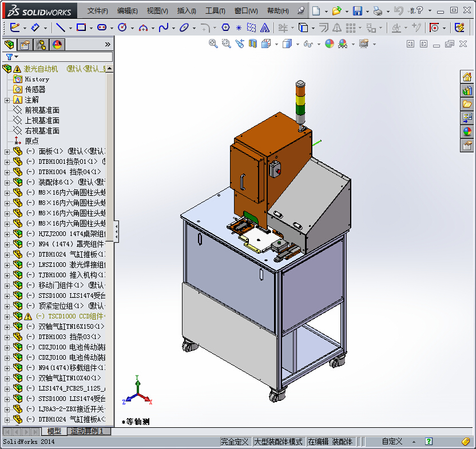
Task: Click the Trim Entities tool
Action: [x=283, y=28]
